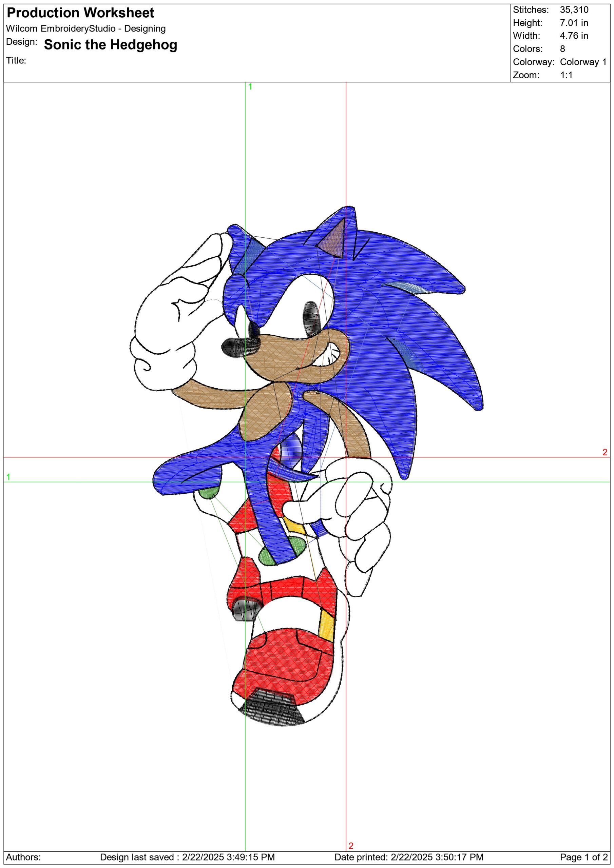
Task: Click the Sonic the Hedgehog embroidery preview
Action: 306,466
